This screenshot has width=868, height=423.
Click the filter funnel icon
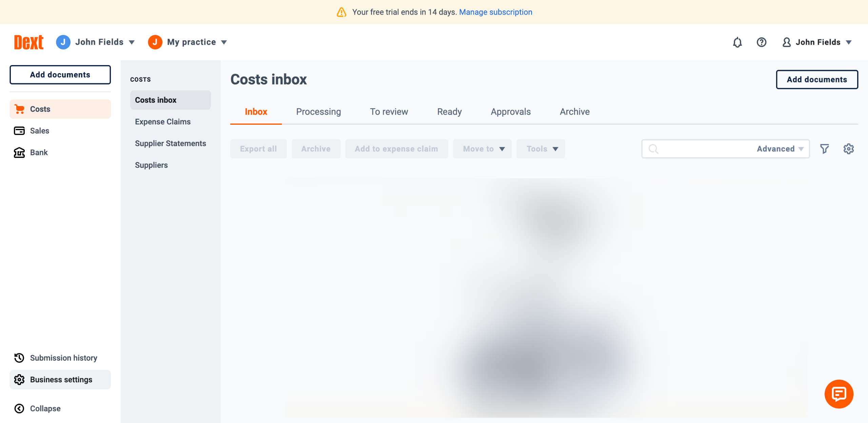(825, 149)
